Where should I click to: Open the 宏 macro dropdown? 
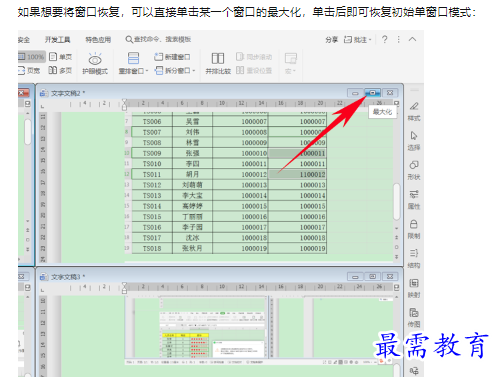[x=290, y=63]
